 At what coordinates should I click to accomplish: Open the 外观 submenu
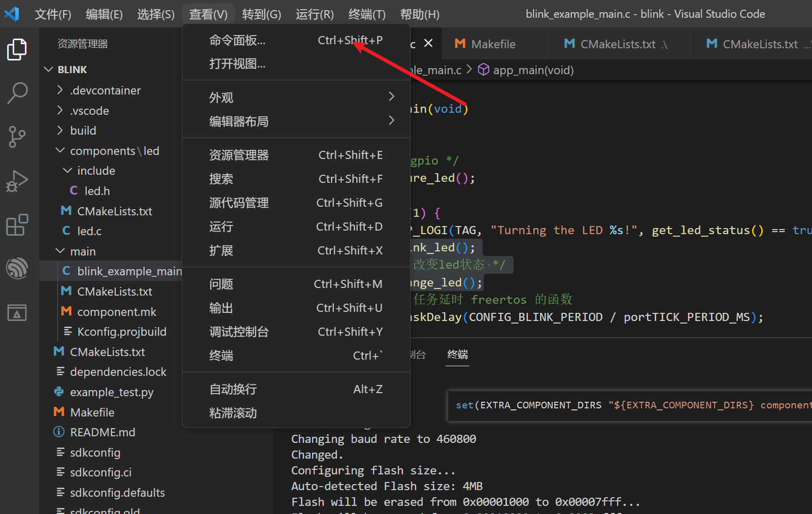pos(222,97)
